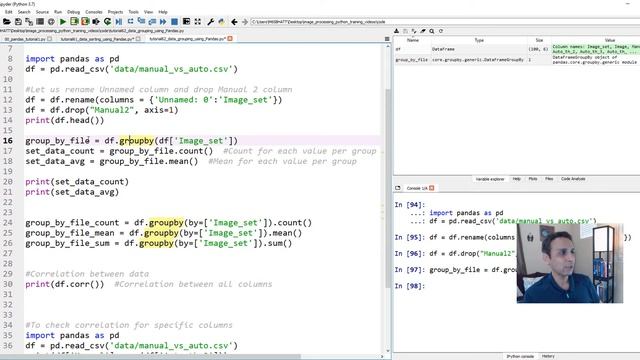
Task: Close the tutorial62 data grouping tab
Action: [230, 39]
